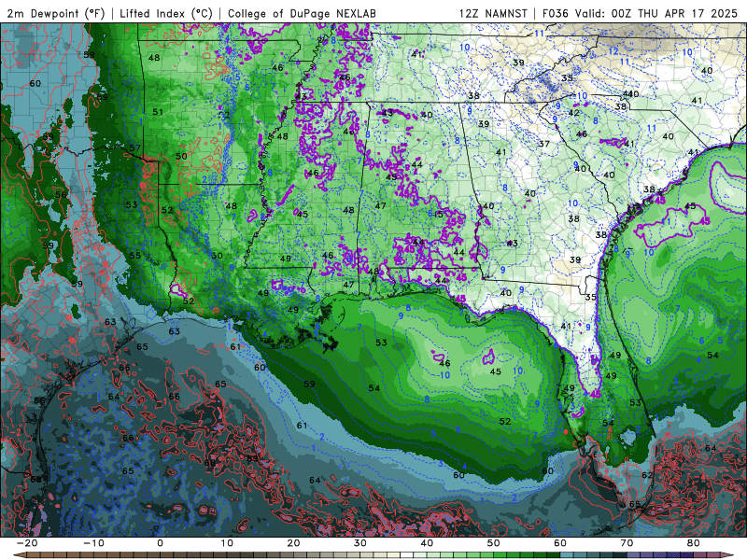The image size is (747, 560).
Task: Click the "0" color scale label
Action: pos(160,543)
